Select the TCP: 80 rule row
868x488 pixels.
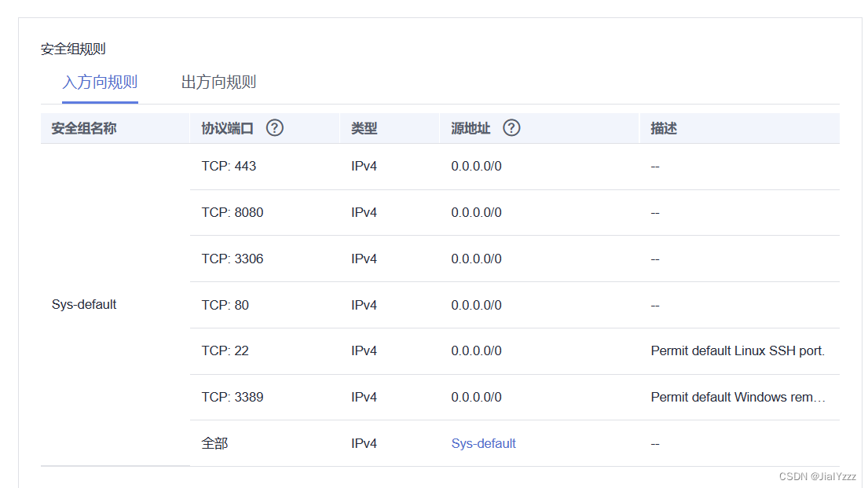click(x=515, y=305)
